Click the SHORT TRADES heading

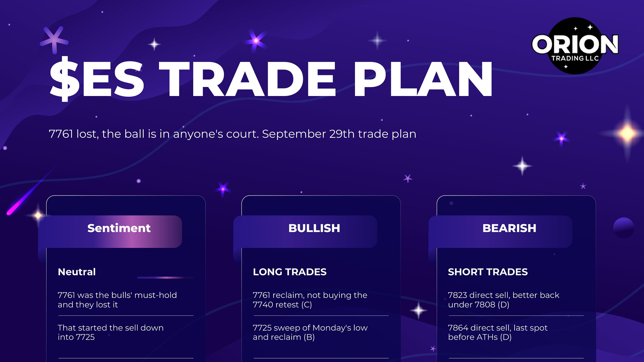click(x=488, y=272)
